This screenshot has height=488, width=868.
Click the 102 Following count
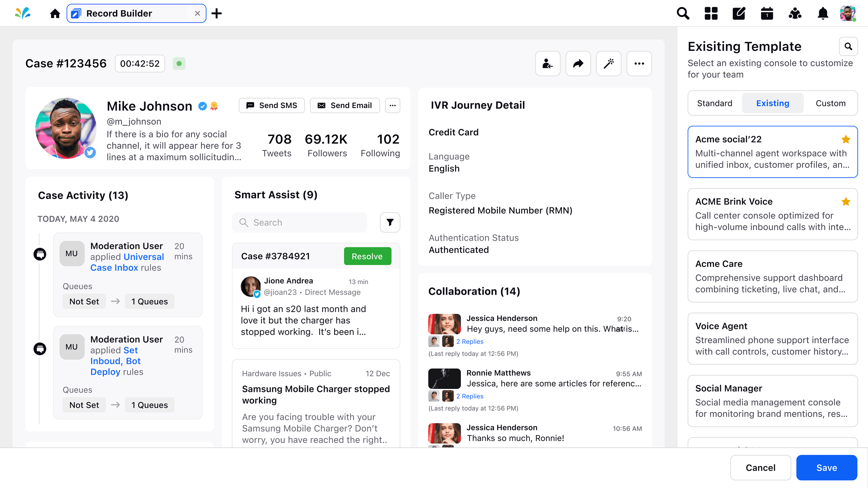click(380, 145)
